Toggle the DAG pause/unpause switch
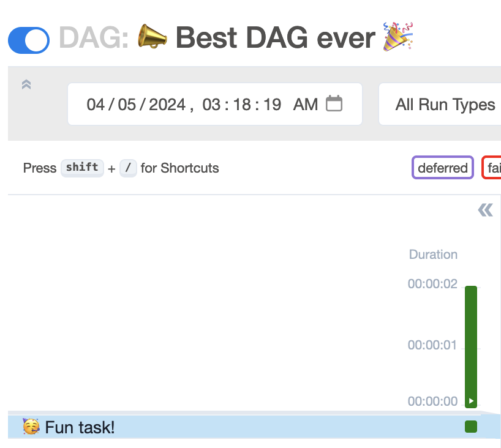This screenshot has height=448, width=501. pyautogui.click(x=29, y=40)
